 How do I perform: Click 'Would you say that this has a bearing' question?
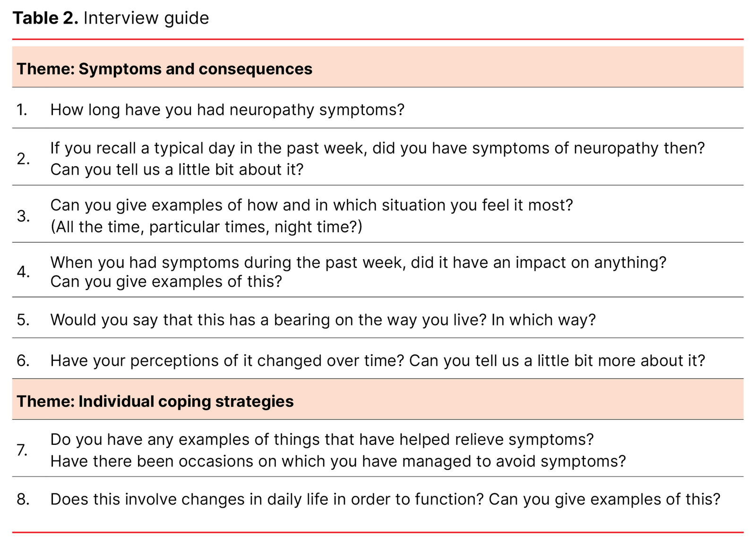(323, 320)
